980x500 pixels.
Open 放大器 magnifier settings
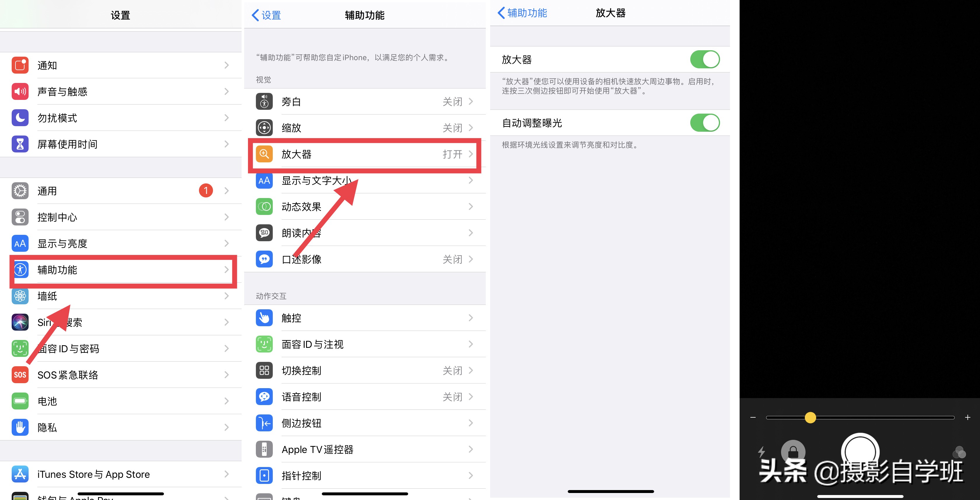(x=366, y=154)
